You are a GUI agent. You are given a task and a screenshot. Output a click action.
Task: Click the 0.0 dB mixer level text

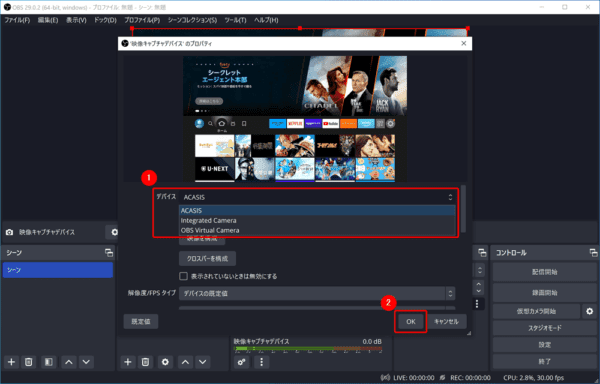372,341
